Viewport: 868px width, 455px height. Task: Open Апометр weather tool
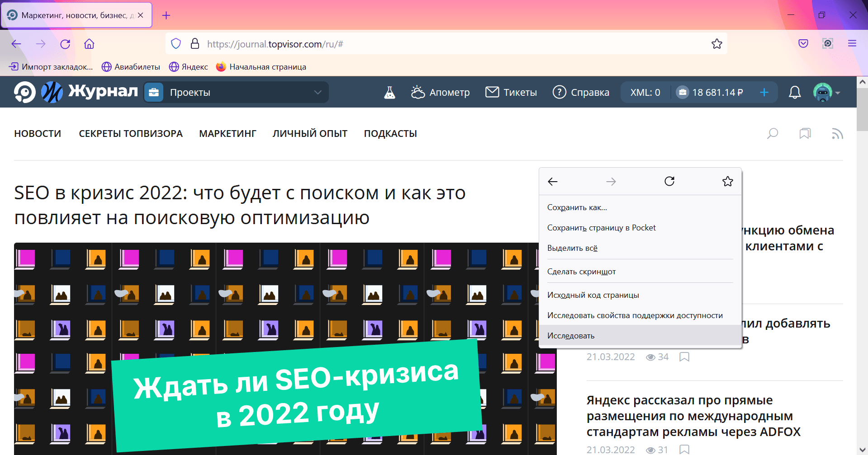440,92
